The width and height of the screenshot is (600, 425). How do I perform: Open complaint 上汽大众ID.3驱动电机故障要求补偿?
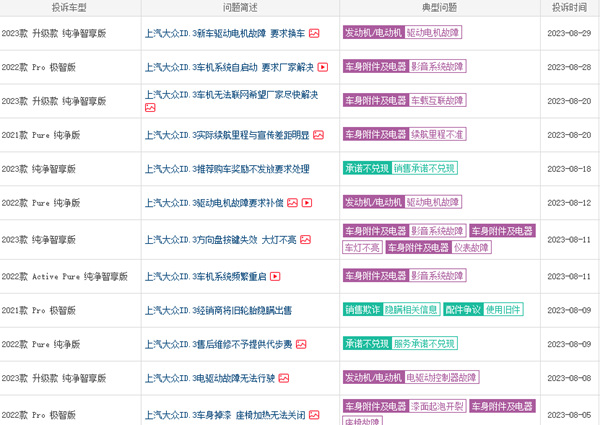point(214,203)
